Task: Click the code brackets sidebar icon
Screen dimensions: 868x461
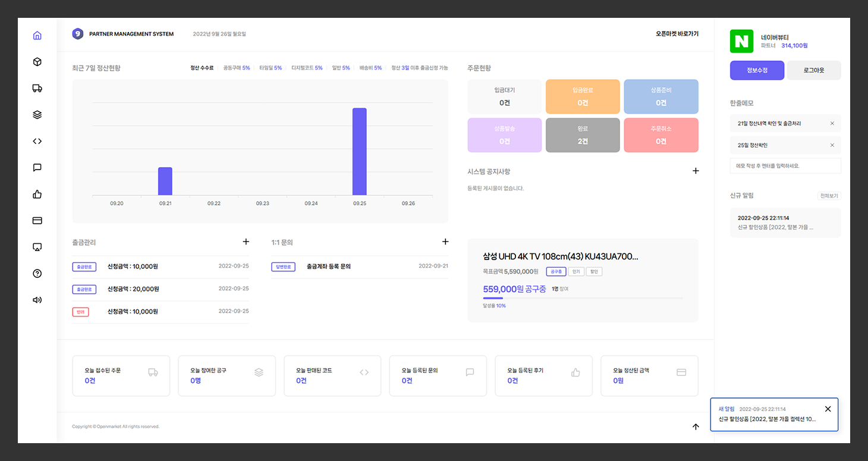Action: [37, 142]
